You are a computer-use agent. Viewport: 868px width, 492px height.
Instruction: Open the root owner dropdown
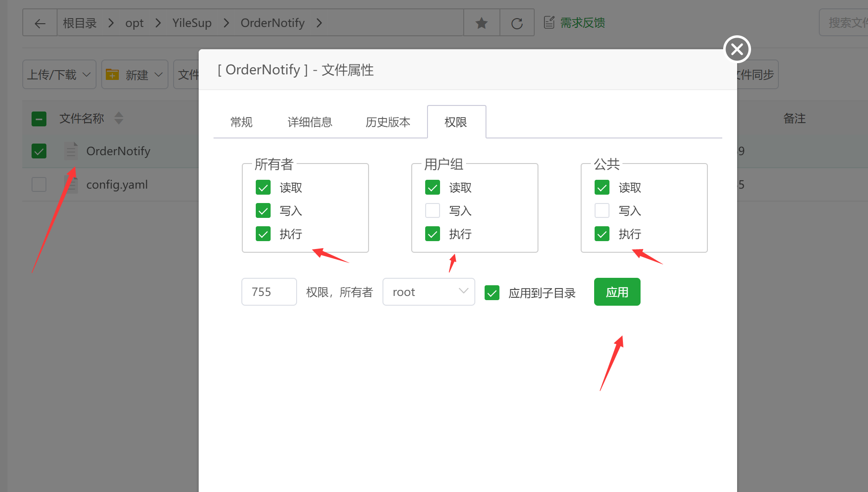(x=428, y=292)
